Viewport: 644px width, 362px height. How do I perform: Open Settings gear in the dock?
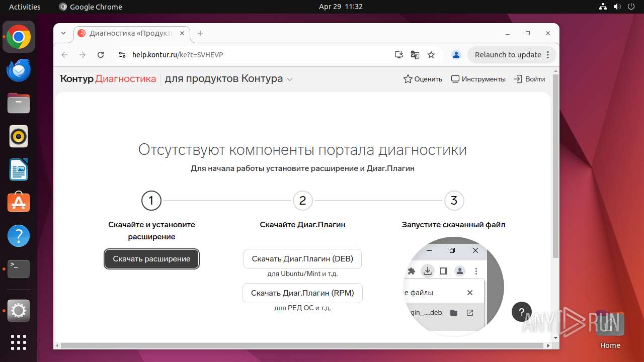pos(19,311)
